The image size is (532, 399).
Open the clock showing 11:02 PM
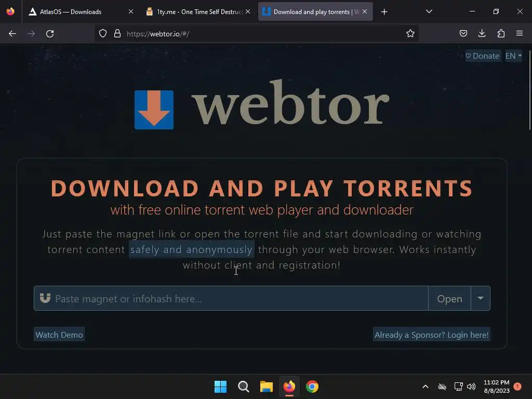pos(496,387)
